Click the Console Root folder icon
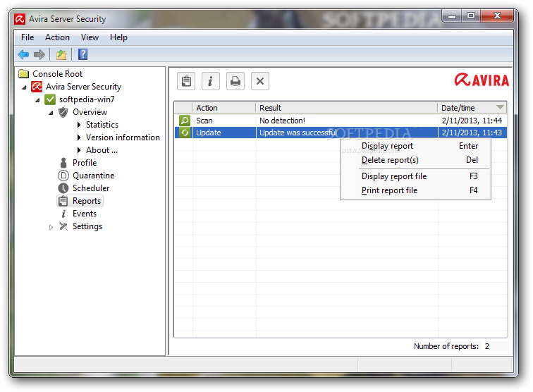The image size is (533, 392). click(24, 74)
